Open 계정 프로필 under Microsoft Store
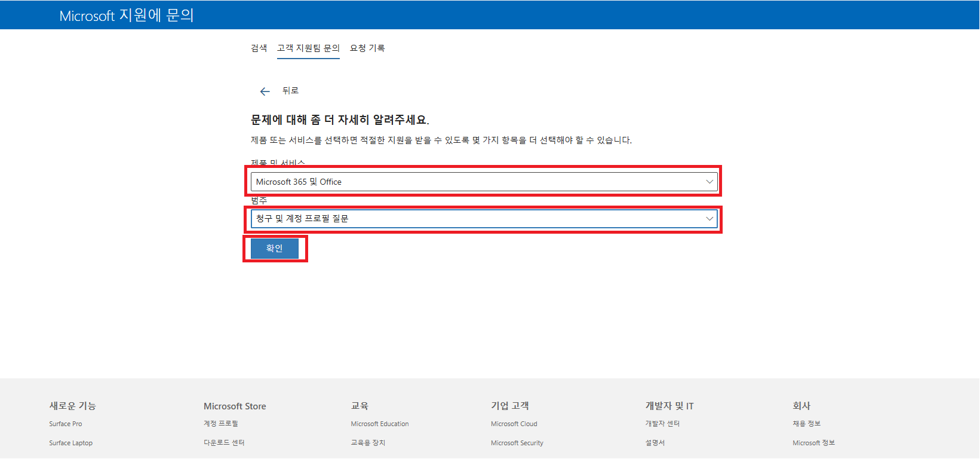This screenshot has height=459, width=980. click(220, 424)
